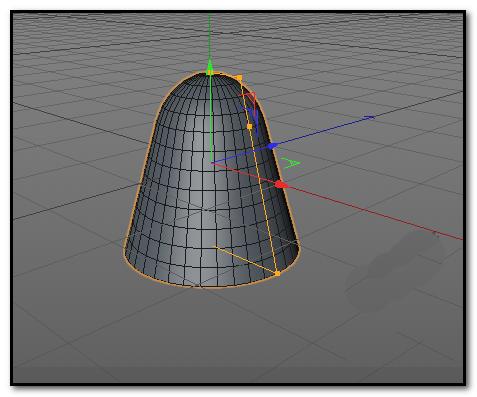Select the orange bottom-radius handle on the base rim
The image size is (477, 397).
tap(278, 273)
